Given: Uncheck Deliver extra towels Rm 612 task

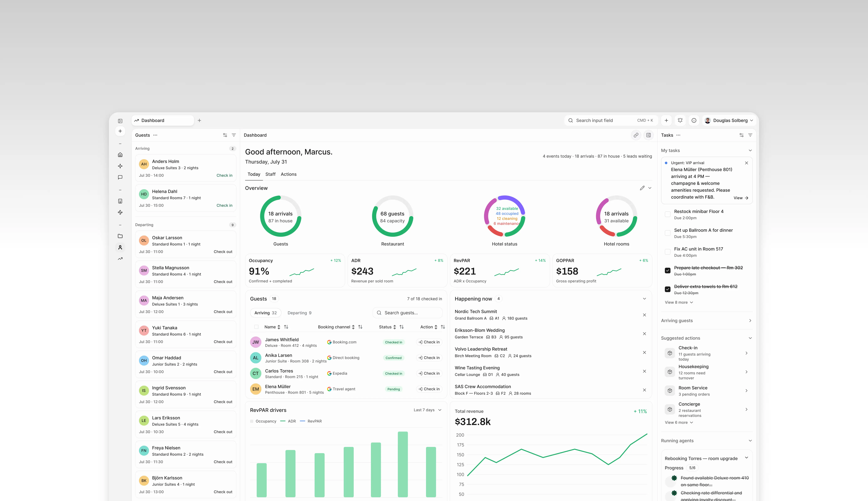Looking at the screenshot, I should coord(668,289).
